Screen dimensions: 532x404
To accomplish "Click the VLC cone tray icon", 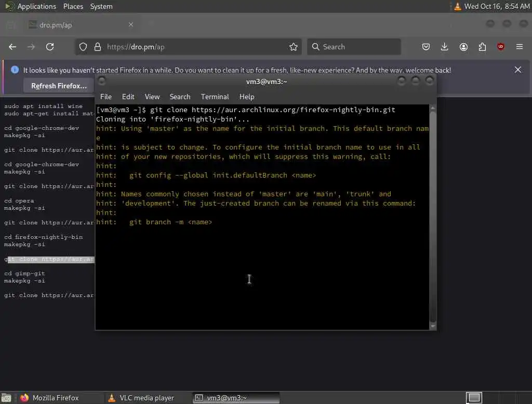I will (x=457, y=6).
